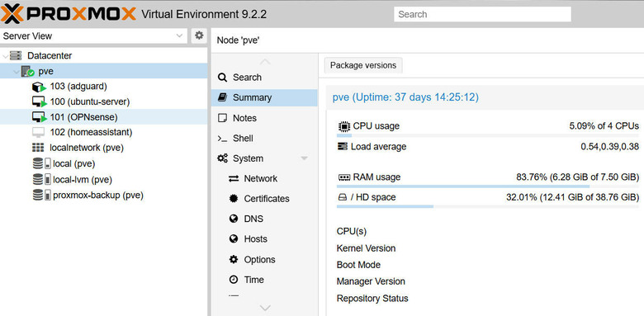Image resolution: width=644 pixels, height=316 pixels.
Task: Click the local storage icon
Action: tap(41, 163)
